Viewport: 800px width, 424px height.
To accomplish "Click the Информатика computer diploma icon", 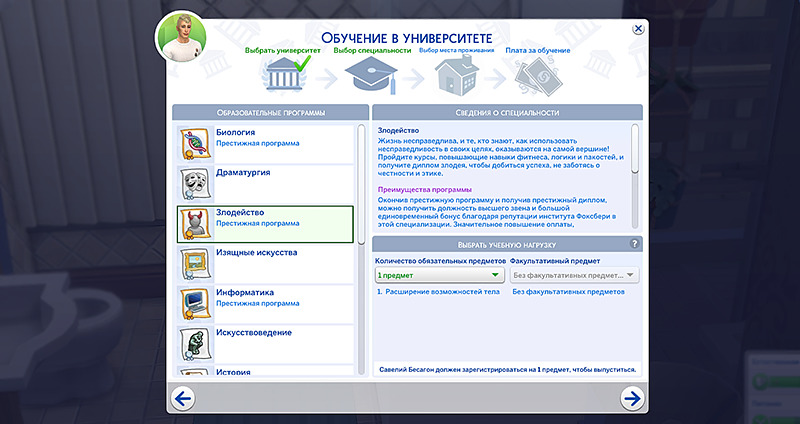I will click(x=196, y=304).
